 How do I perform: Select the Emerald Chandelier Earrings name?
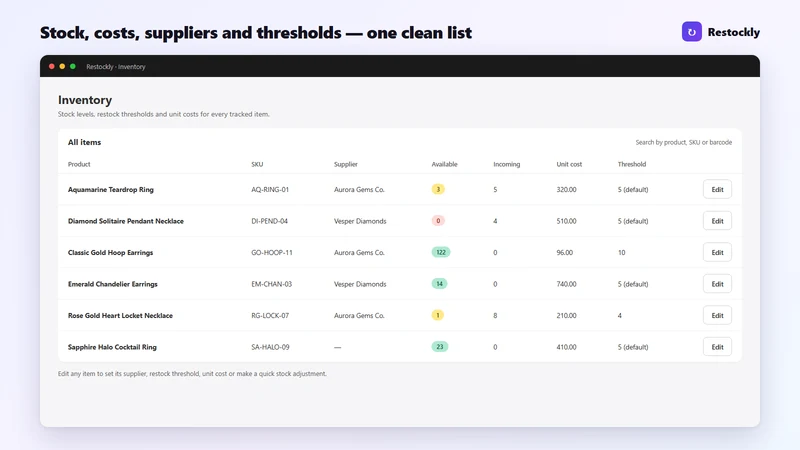pos(113,284)
